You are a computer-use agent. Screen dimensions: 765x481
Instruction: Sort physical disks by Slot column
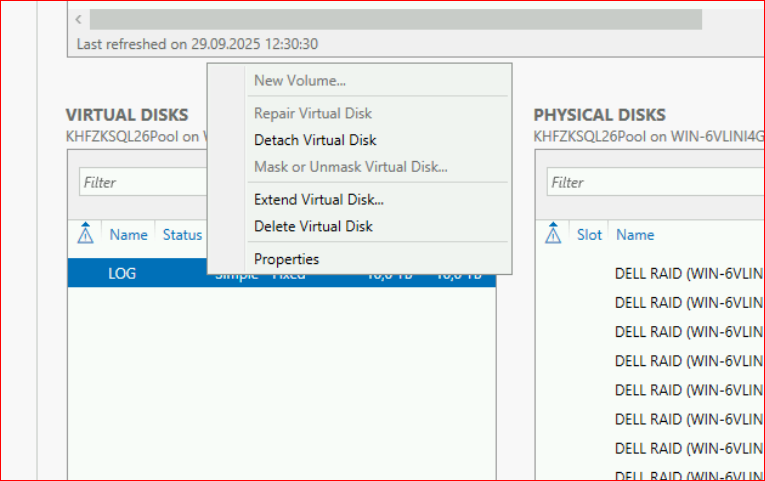pos(589,235)
